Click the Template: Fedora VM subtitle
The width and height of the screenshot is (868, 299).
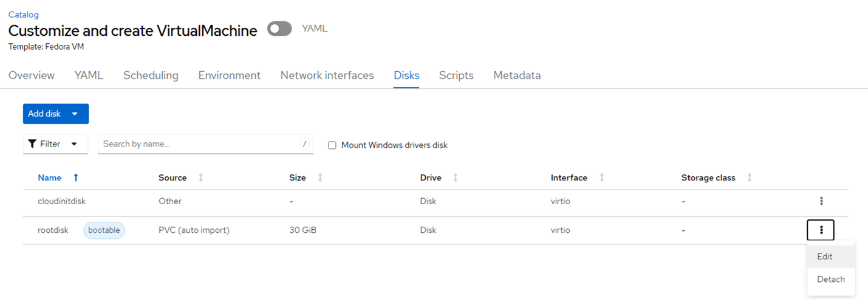(x=46, y=46)
